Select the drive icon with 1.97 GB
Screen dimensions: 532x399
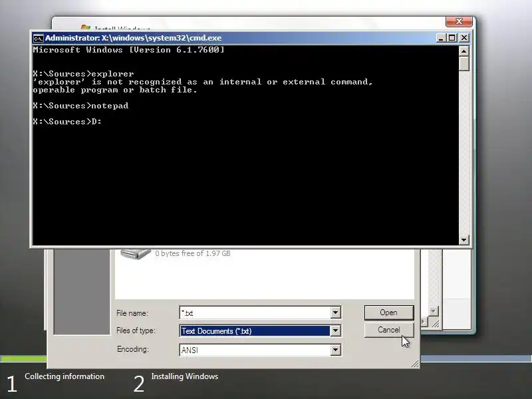pyautogui.click(x=136, y=254)
